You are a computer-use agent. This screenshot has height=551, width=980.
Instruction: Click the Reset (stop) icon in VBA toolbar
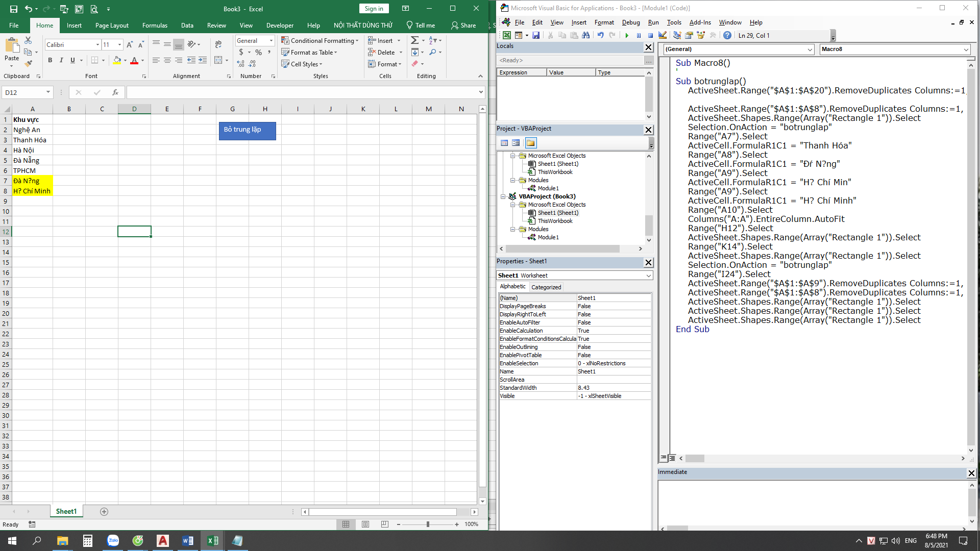pyautogui.click(x=650, y=35)
